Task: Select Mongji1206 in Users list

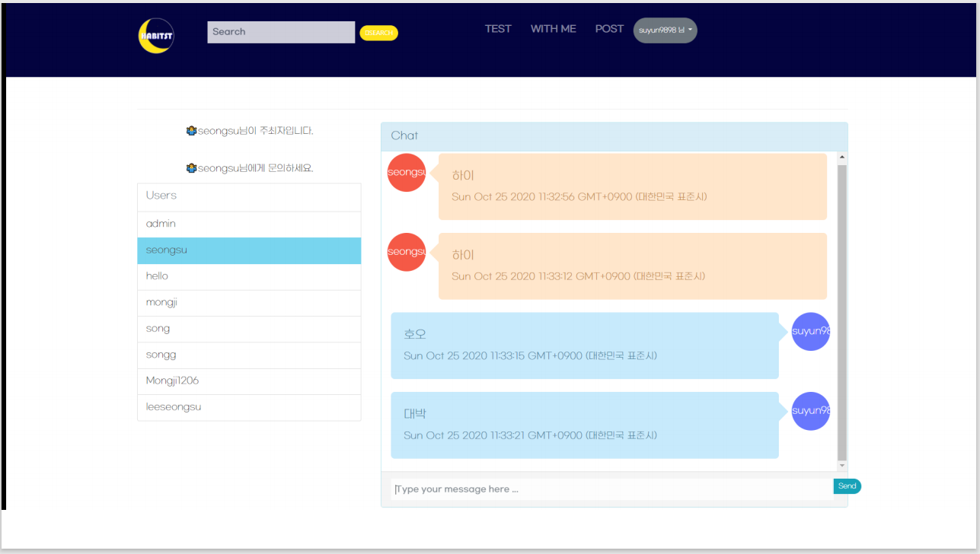Action: (x=249, y=381)
